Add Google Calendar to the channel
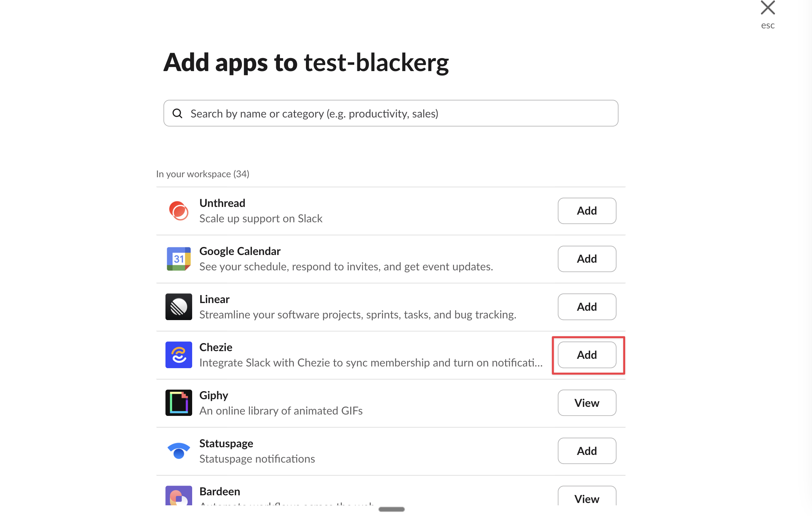The image size is (812, 516). tap(586, 259)
